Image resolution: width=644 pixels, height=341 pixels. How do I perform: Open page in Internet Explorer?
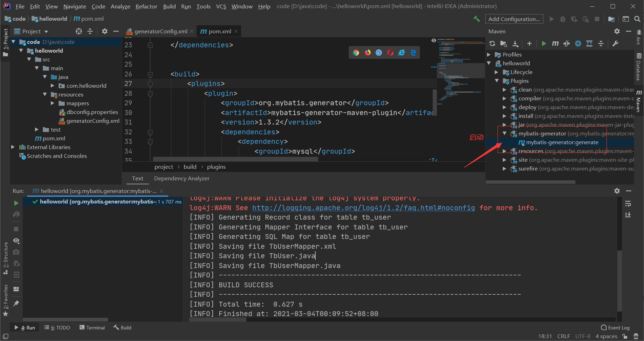click(402, 53)
